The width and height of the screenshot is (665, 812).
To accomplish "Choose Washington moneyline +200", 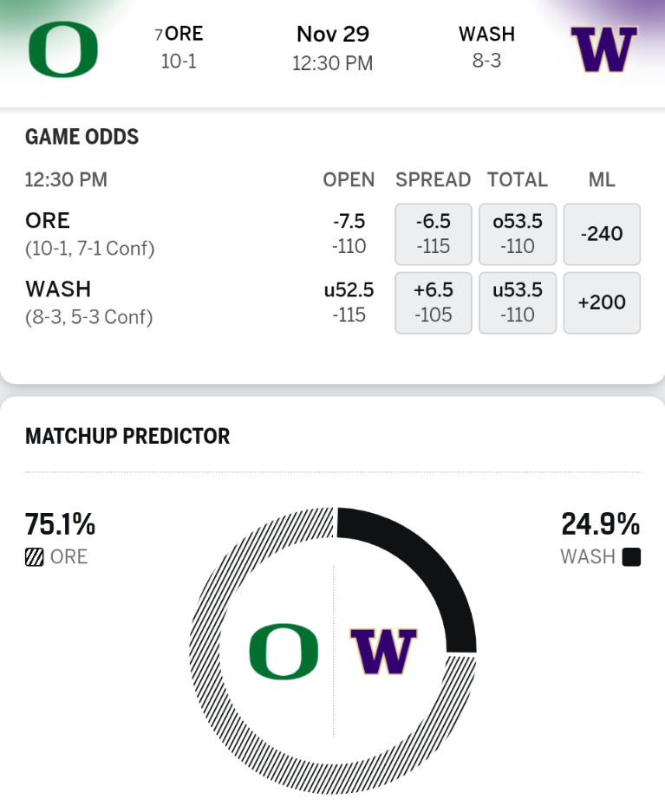I will [x=602, y=302].
